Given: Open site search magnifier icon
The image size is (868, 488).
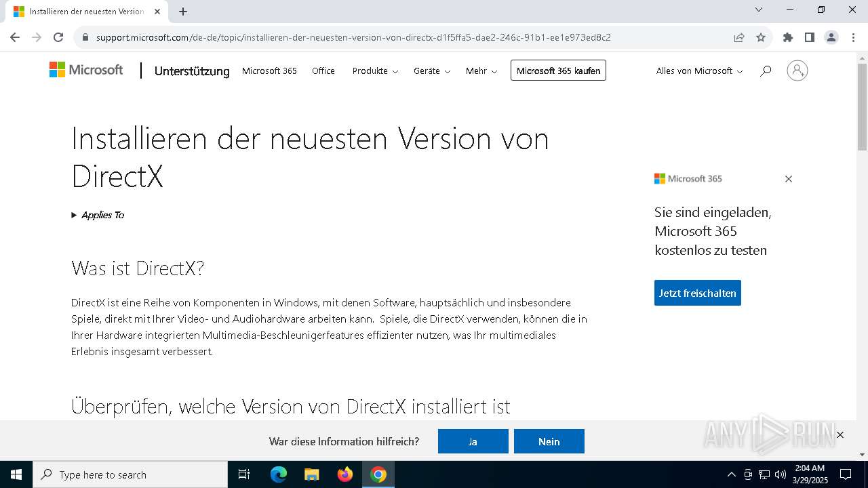Looking at the screenshot, I should [x=766, y=70].
